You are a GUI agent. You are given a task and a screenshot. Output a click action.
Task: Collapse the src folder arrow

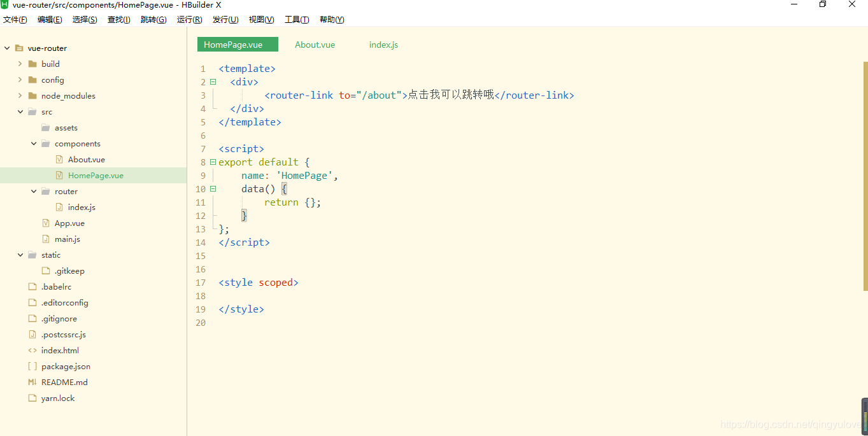[x=20, y=111]
